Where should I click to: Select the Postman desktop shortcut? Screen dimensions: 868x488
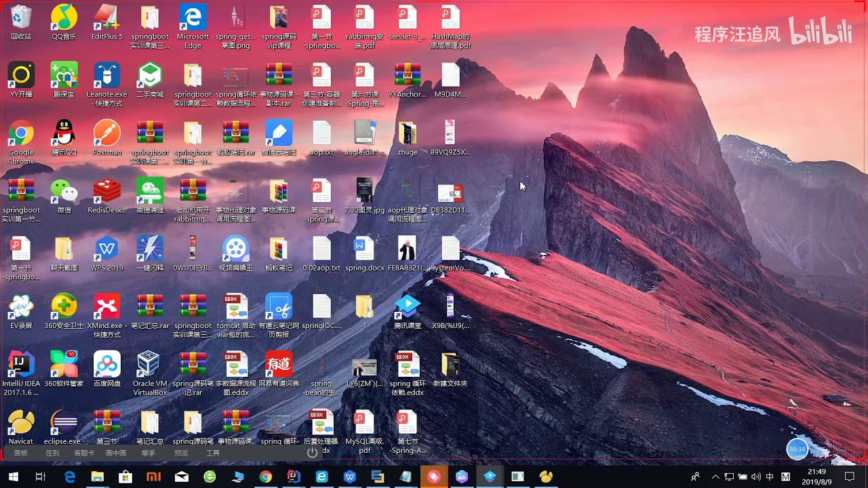pyautogui.click(x=107, y=138)
